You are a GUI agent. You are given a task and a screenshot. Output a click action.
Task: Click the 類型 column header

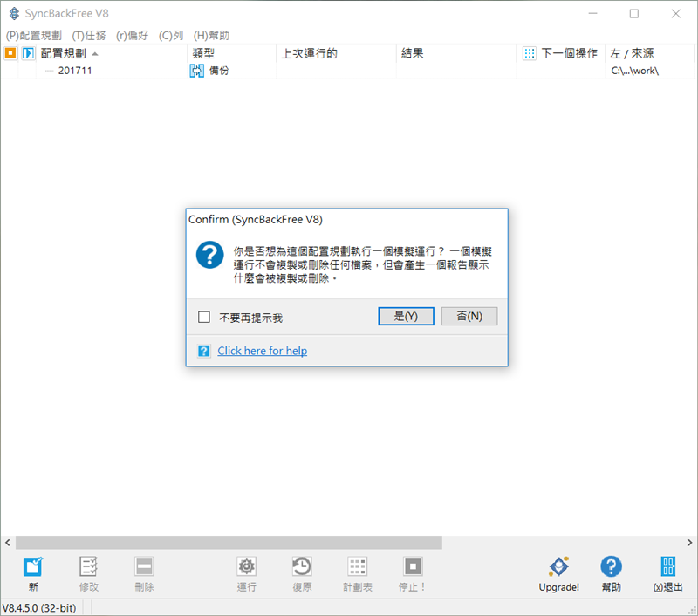[231, 53]
